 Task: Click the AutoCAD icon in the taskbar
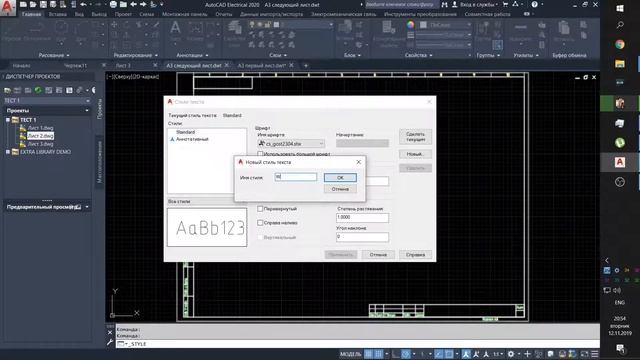(x=620, y=162)
